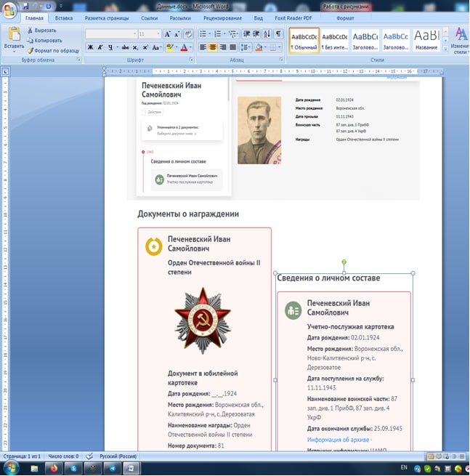
Task: Toggle italic (К) formatting
Action: click(x=100, y=47)
